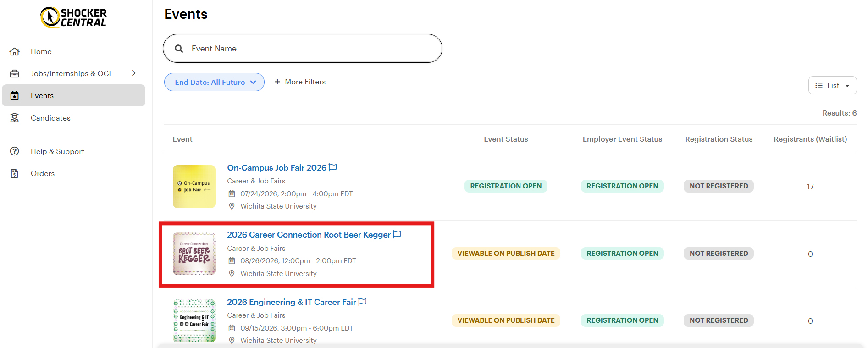Viewport: 868px width, 348px height.
Task: Click the plus icon next to More Filters
Action: [277, 82]
